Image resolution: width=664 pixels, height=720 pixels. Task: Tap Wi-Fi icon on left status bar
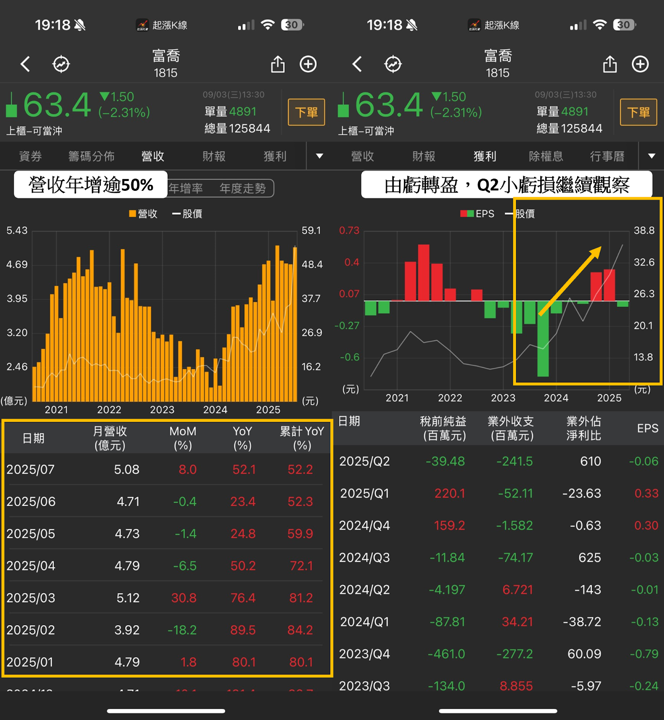coord(267,25)
